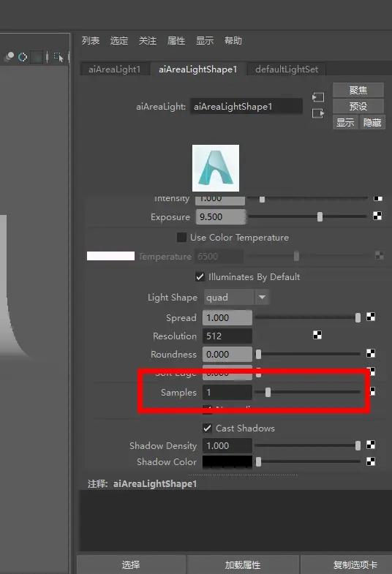Viewport: 392px width, 574px height.
Task: Click the Shadow Density value field
Action: pyautogui.click(x=227, y=445)
